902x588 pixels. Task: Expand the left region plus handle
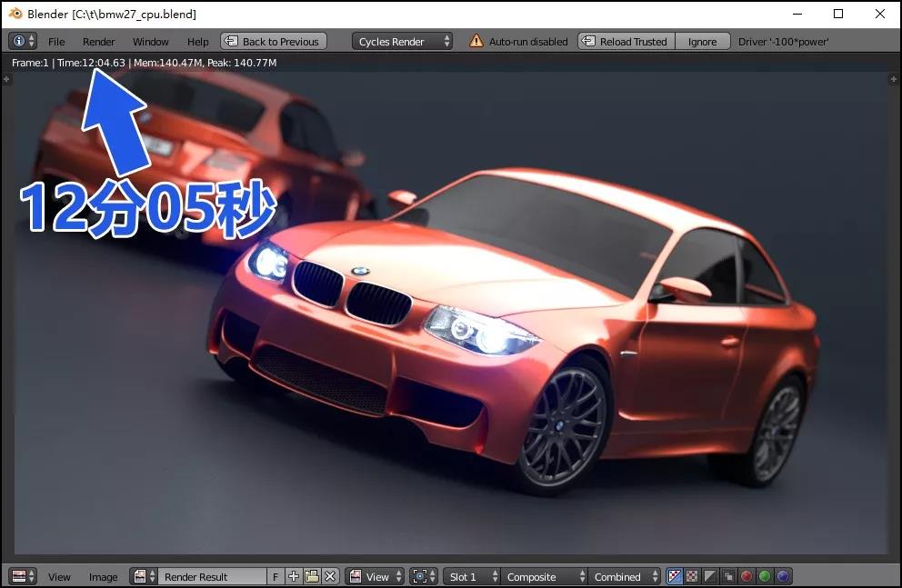tap(6, 79)
